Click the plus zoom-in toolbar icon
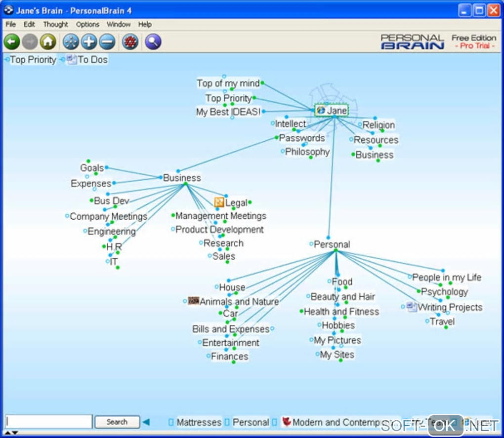 coord(89,42)
